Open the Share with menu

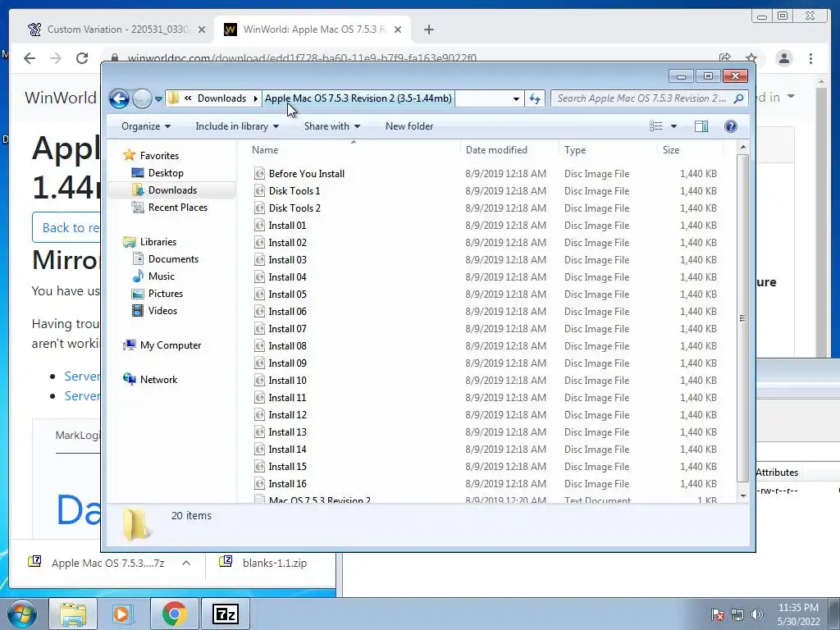(x=331, y=126)
